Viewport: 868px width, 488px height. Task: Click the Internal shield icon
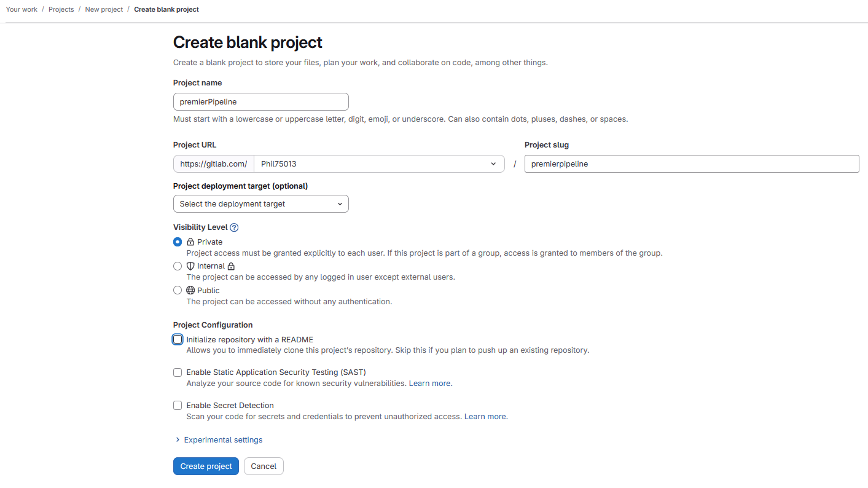tap(190, 266)
